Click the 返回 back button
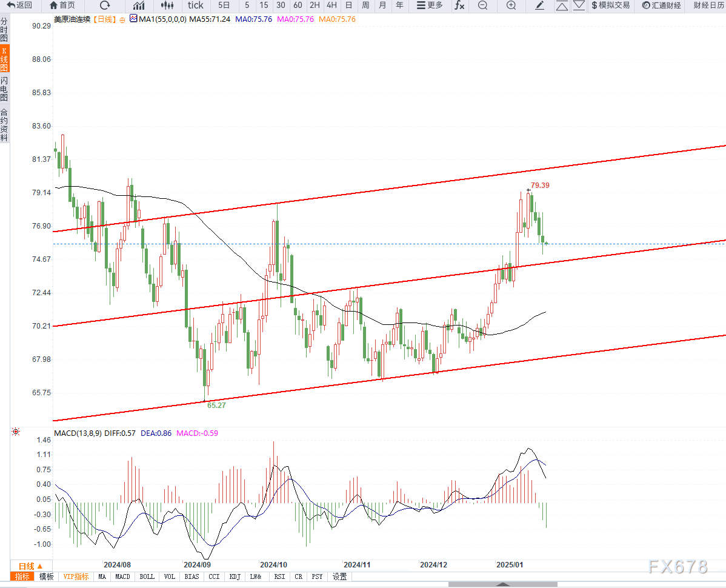Image resolution: width=726 pixels, height=588 pixels. pos(19,5)
